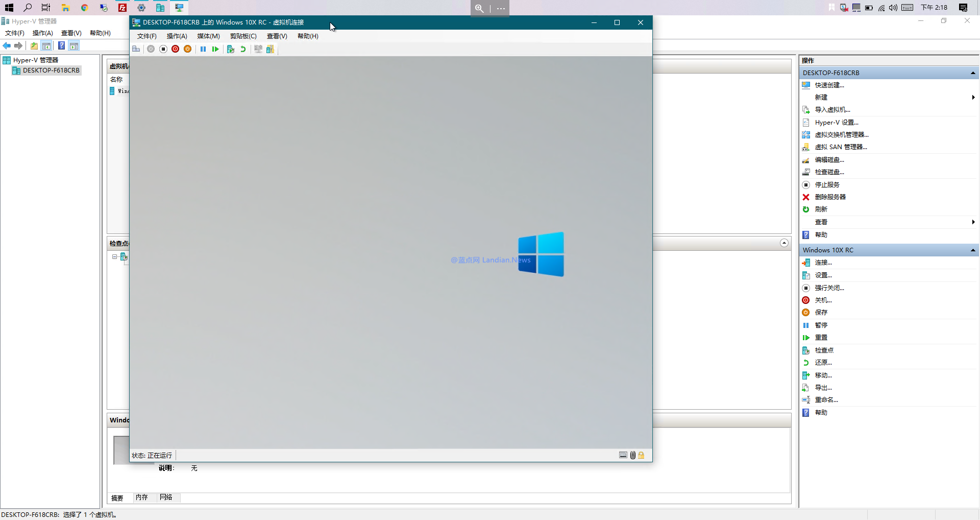
Task: Collapse checkpoints panel with round chevron
Action: pos(785,243)
